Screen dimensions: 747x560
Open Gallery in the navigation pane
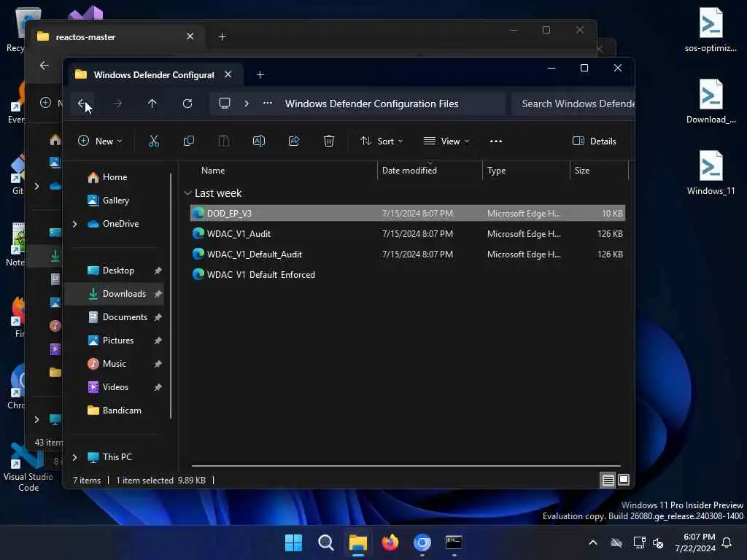pos(116,201)
